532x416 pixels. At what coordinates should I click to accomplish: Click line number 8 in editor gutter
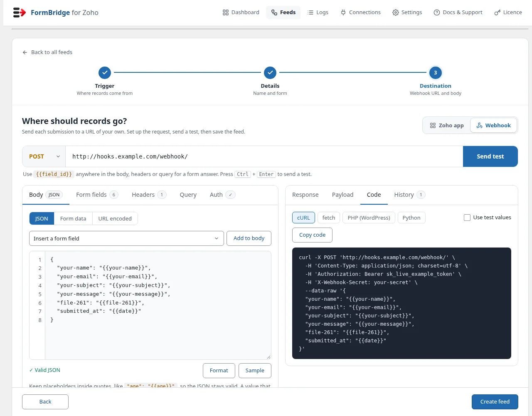coord(40,320)
